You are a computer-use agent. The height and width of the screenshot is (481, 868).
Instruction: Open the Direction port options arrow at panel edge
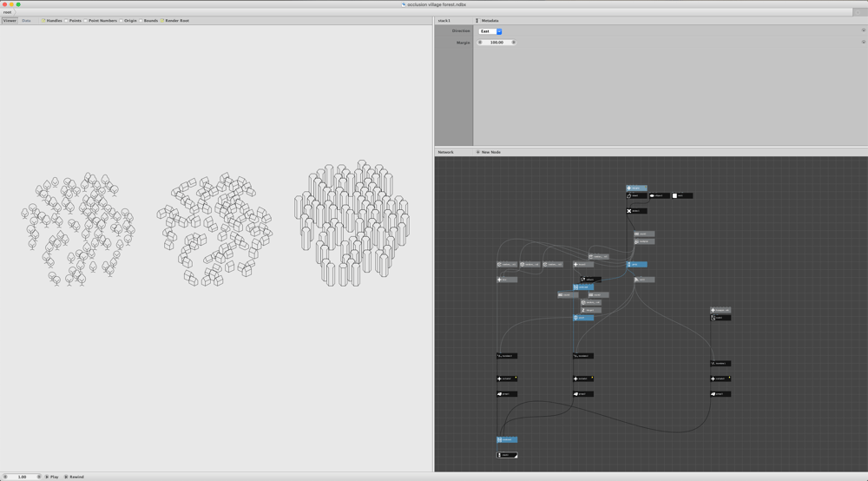[x=863, y=30]
